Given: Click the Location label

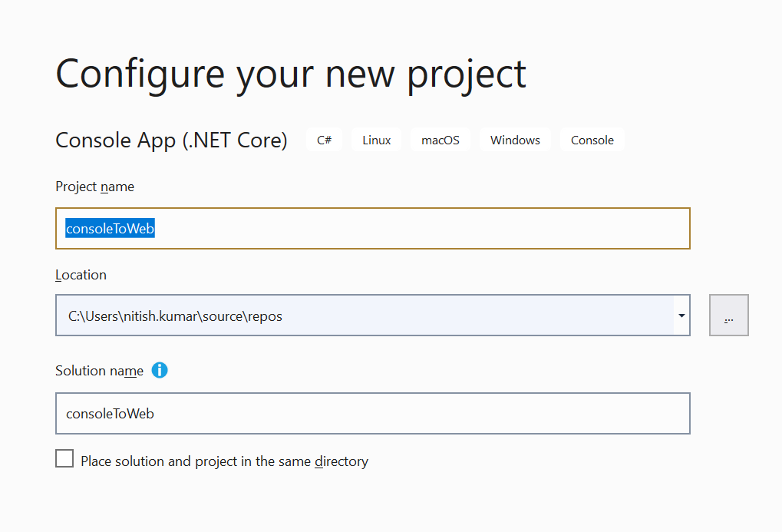Looking at the screenshot, I should 80,274.
